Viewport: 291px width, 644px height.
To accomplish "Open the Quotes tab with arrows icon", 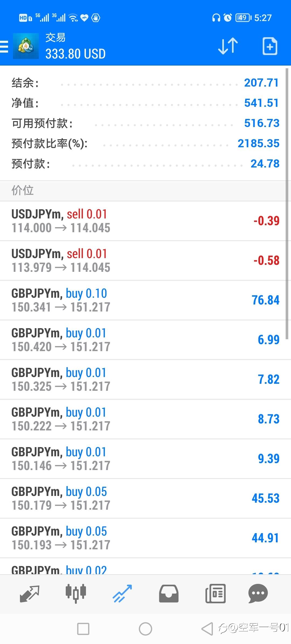I will tap(30, 594).
